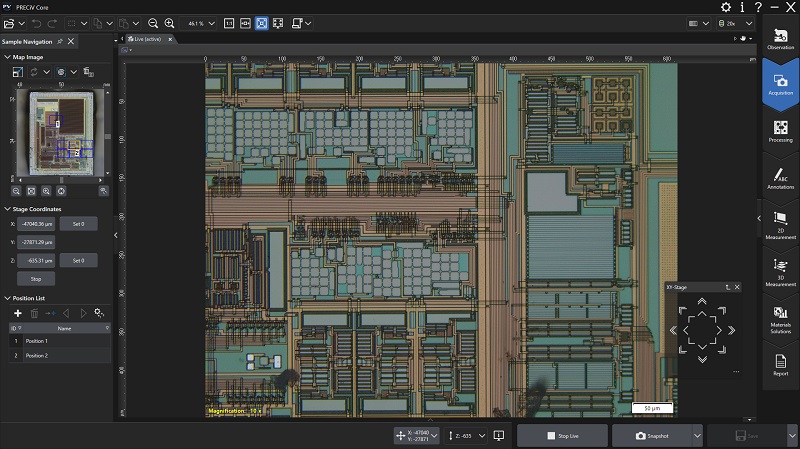Click the zoom out magnifier in toolbar
This screenshot has width=800, height=449.
click(153, 23)
